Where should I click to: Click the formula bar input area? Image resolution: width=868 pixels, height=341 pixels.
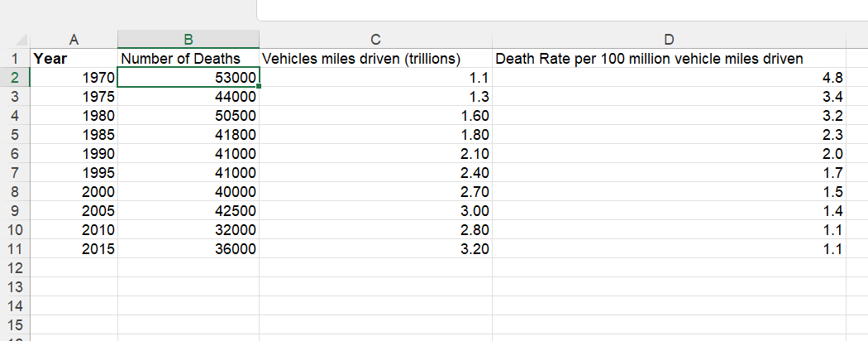[x=562, y=10]
